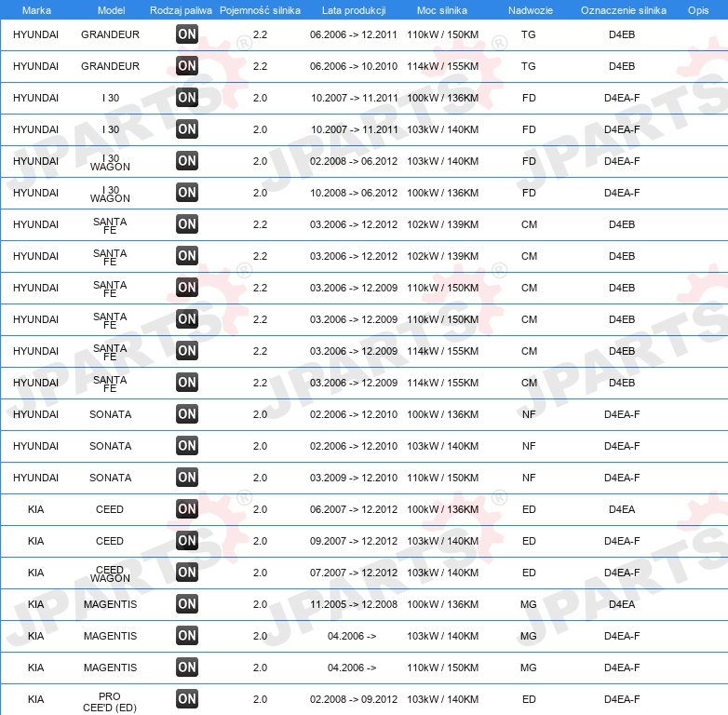This screenshot has height=715, width=728.
Task: Click the Pojemność silnika column header
Action: (260, 10)
